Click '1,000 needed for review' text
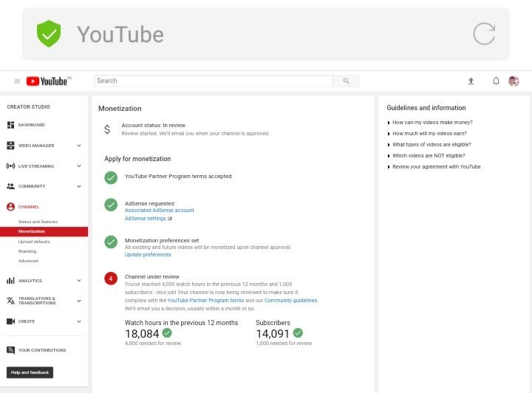 click(284, 344)
